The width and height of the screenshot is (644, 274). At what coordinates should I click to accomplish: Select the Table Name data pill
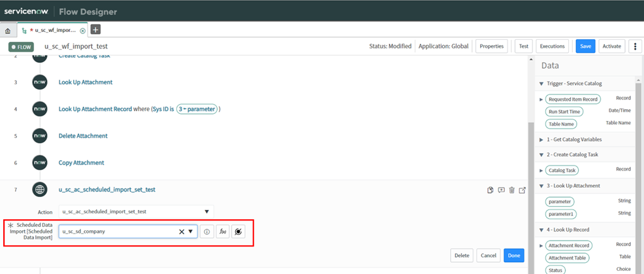click(x=561, y=124)
